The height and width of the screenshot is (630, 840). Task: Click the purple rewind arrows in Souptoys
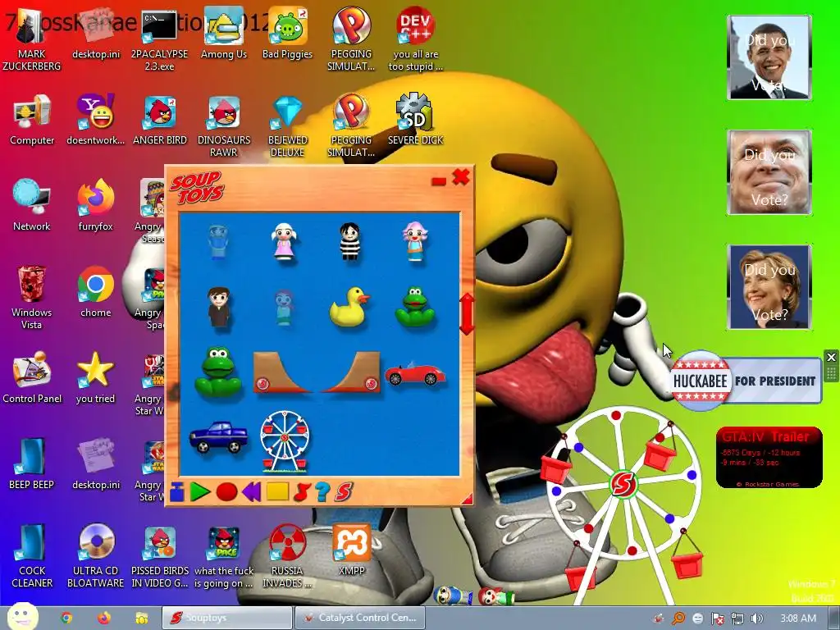click(252, 492)
